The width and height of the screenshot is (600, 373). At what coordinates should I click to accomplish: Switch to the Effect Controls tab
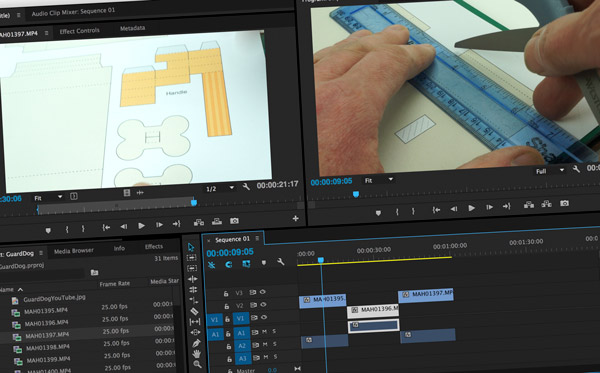tap(79, 31)
